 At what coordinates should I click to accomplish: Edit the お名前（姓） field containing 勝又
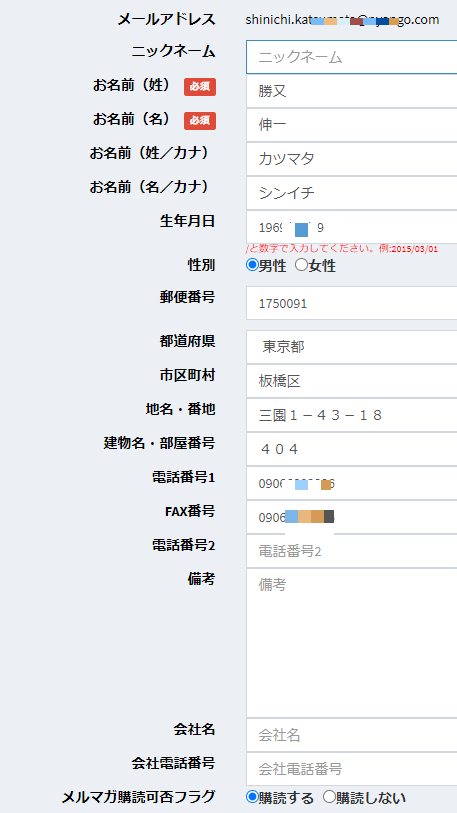(x=352, y=91)
